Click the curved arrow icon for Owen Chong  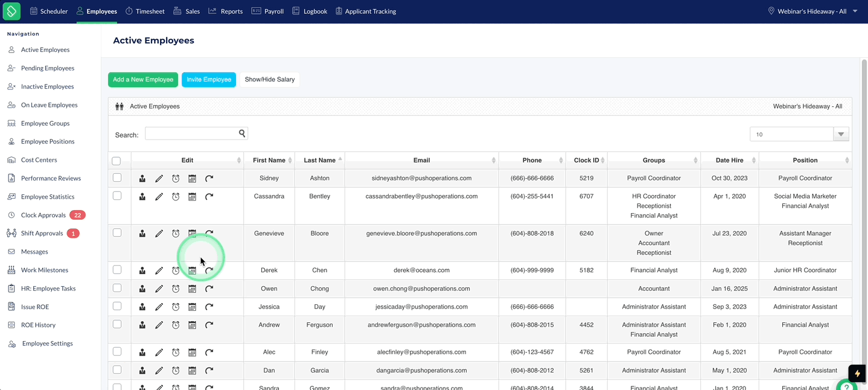(x=209, y=289)
